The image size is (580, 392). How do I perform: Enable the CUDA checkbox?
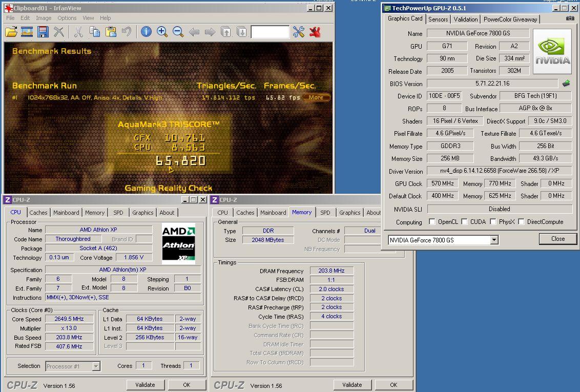pyautogui.click(x=464, y=221)
